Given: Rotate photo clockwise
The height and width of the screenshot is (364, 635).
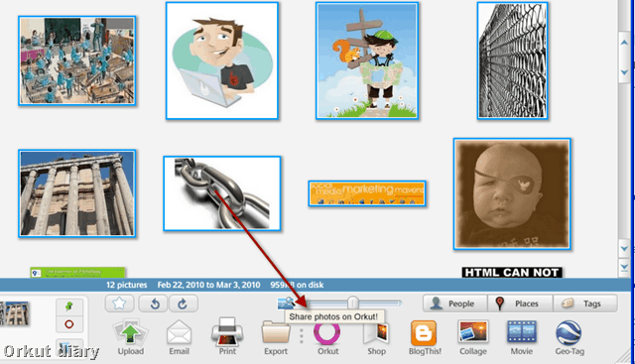Looking at the screenshot, I should click(x=183, y=303).
